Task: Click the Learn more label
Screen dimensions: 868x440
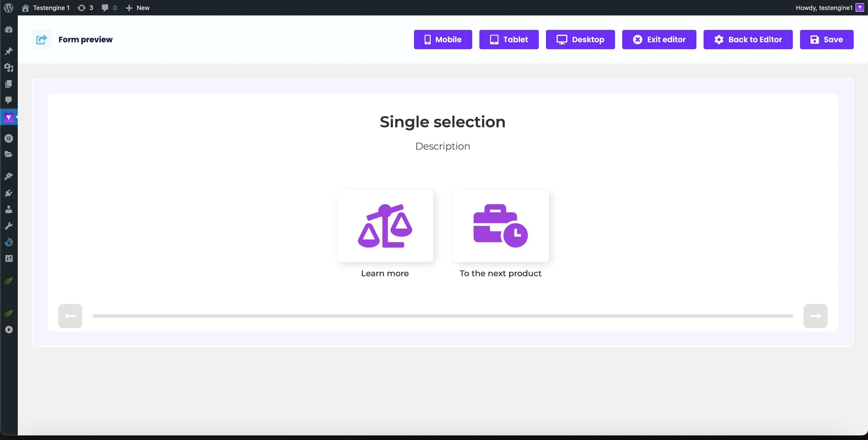Action: point(385,273)
